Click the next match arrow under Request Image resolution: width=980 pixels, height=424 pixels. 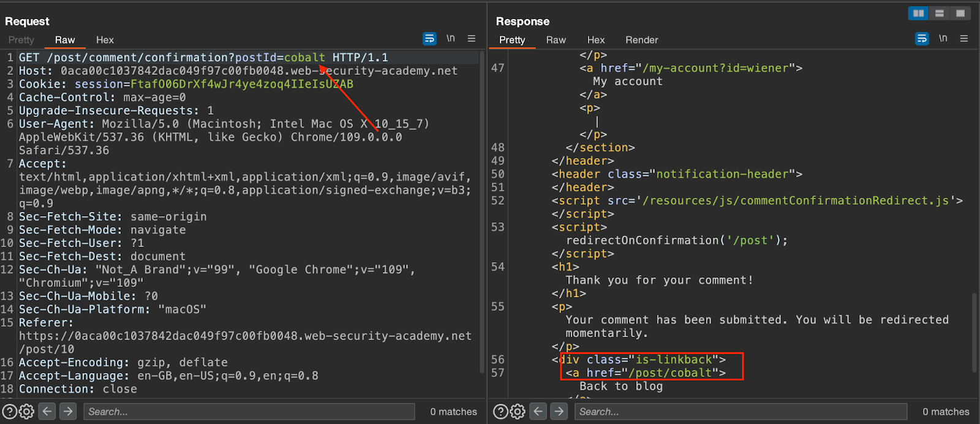68,411
